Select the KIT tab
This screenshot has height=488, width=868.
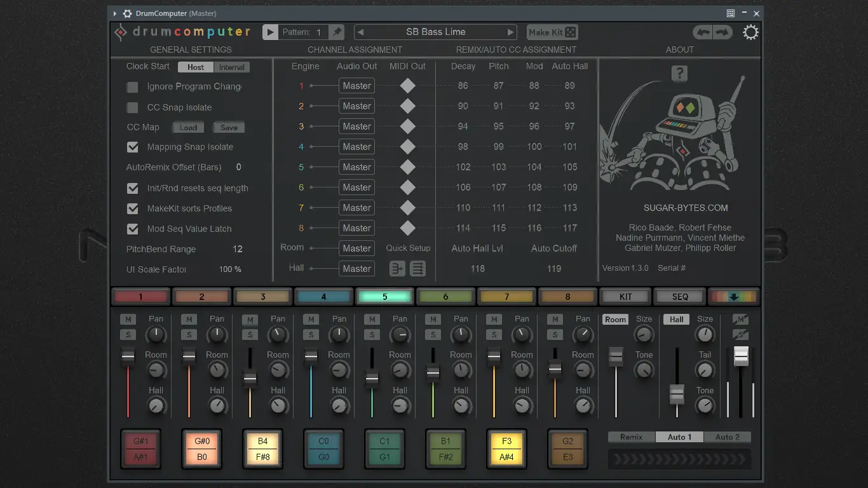pos(626,297)
